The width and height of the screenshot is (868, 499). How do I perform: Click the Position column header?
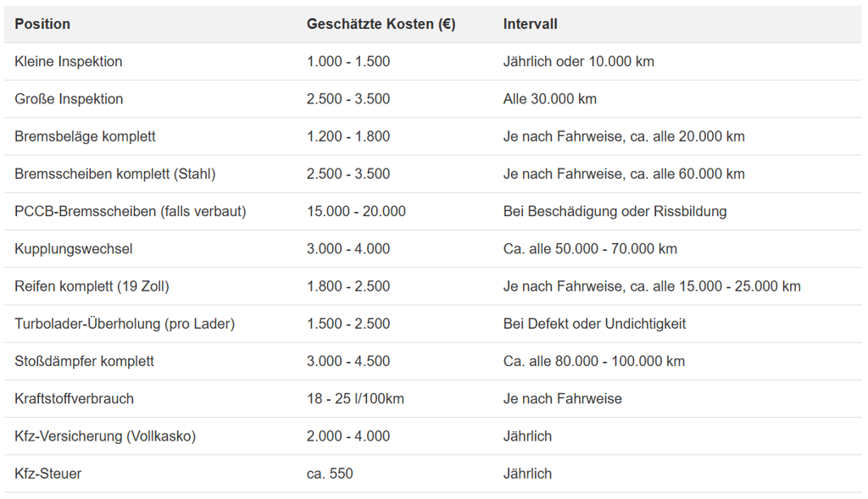pos(42,24)
